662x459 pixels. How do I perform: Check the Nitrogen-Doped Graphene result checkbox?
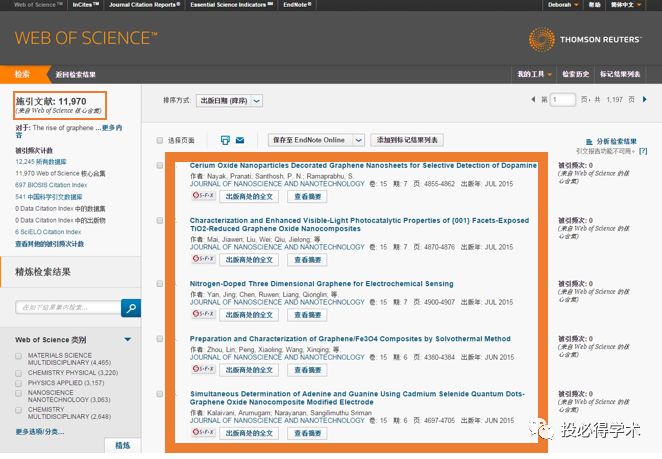[160, 284]
